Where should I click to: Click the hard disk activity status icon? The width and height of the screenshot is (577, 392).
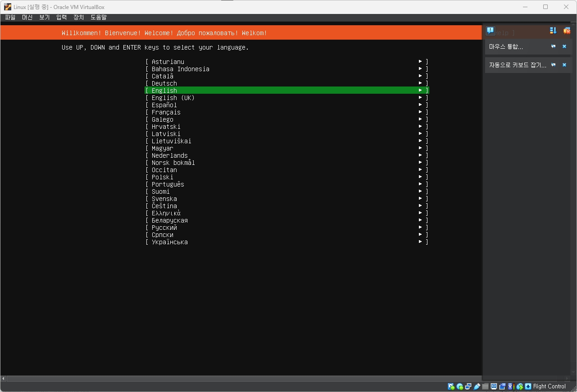pos(451,387)
